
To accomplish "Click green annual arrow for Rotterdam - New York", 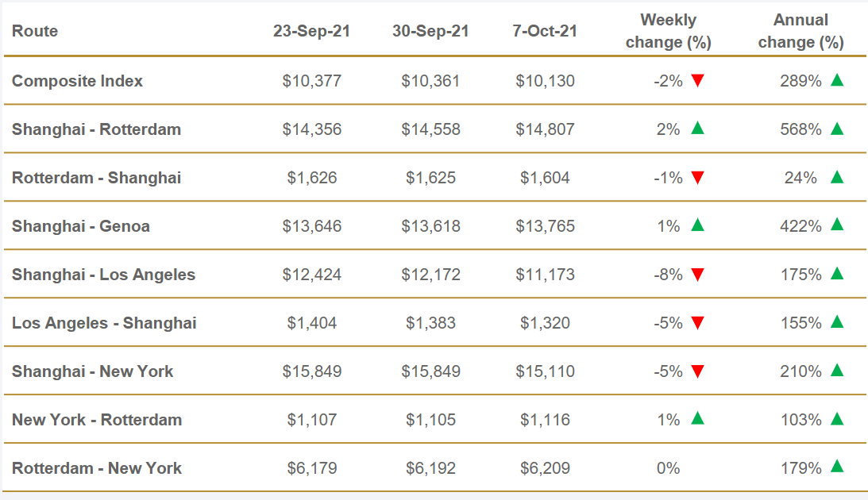I will 836,467.
